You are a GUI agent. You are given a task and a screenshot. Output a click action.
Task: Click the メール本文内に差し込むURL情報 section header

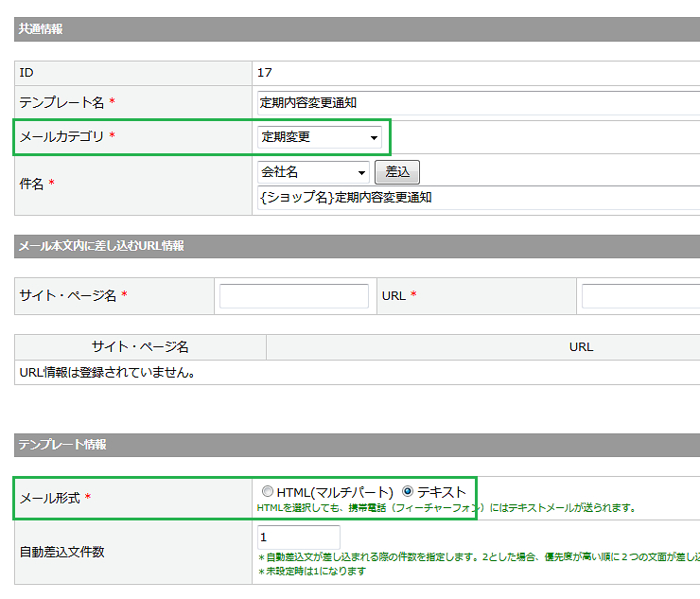(x=101, y=246)
